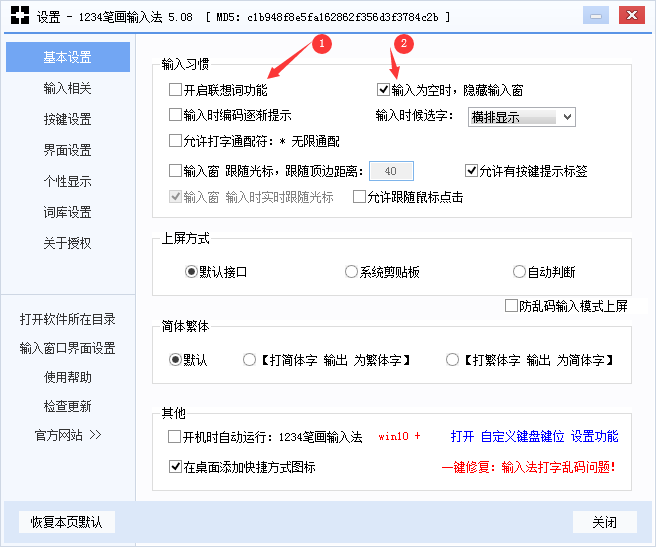Open the 横排显示 candidate dropdown
This screenshot has height=547, width=656.
pos(522,117)
